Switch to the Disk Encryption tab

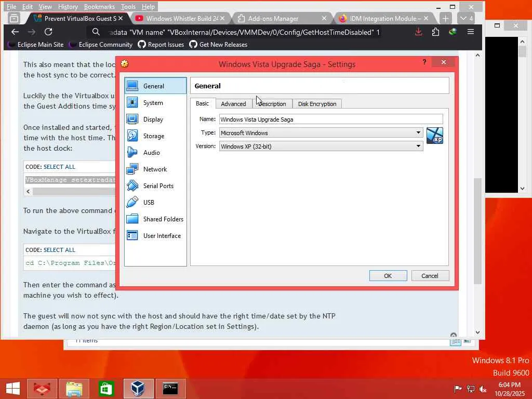point(317,104)
